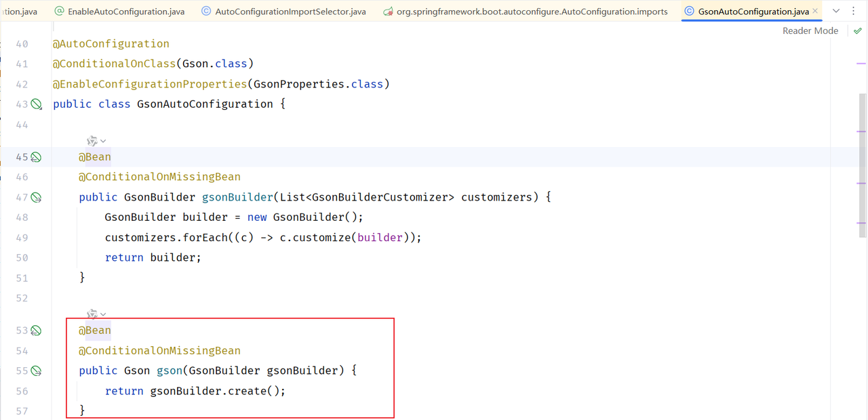Toggle Reader Mode for this file

coord(810,31)
